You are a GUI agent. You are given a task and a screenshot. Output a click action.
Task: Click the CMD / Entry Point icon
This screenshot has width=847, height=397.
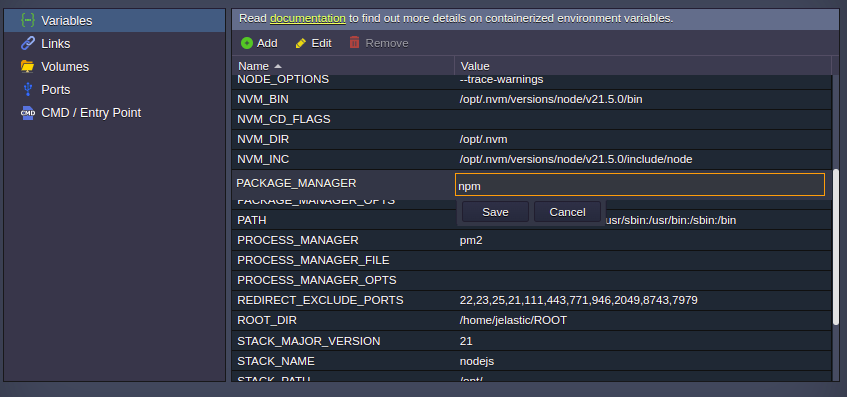[x=28, y=113]
